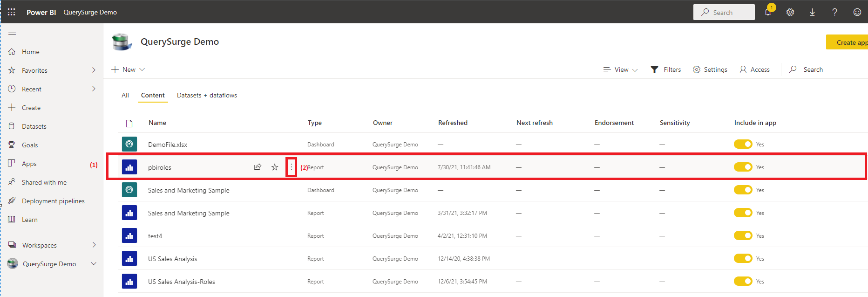Toggle Include in app for US Sales Analysis
Viewport: 868px width, 297px height.
(743, 258)
